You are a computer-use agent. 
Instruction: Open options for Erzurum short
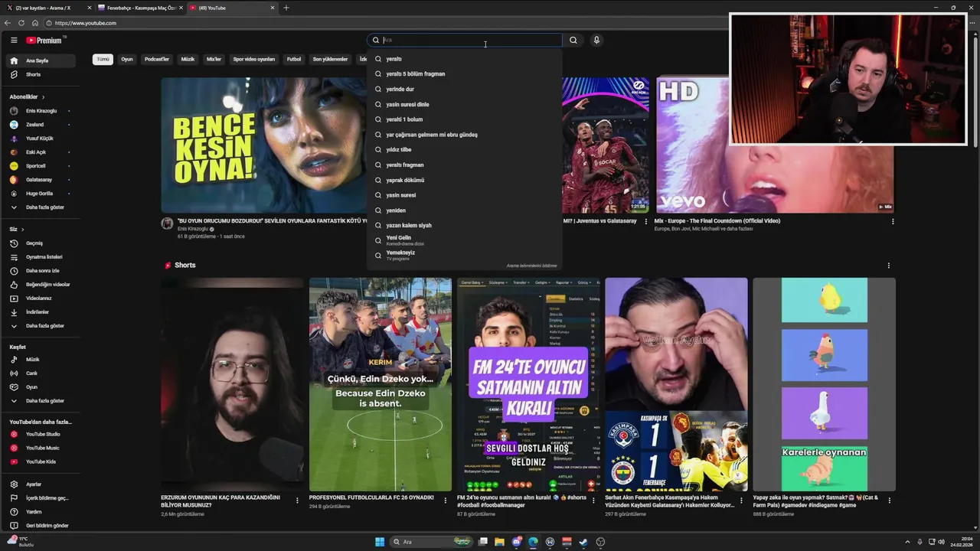tap(297, 500)
